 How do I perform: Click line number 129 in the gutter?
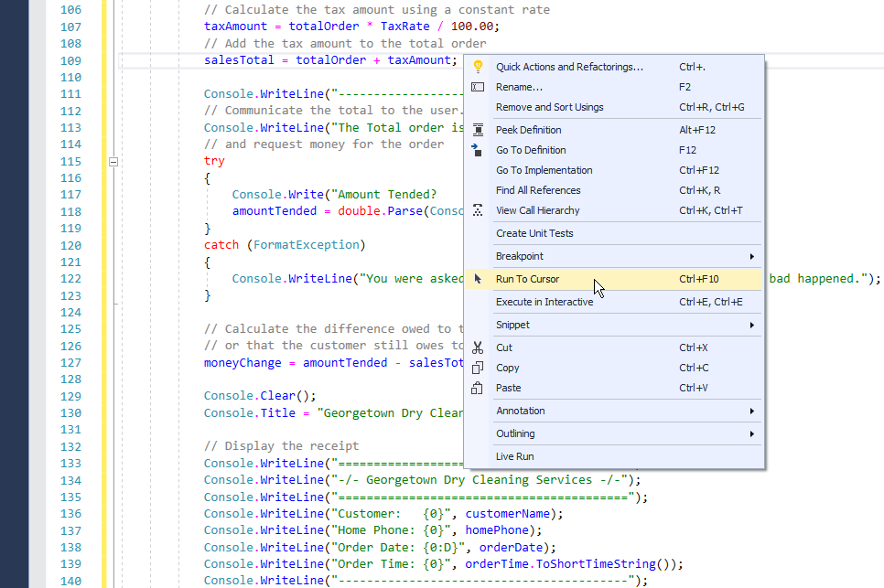click(71, 397)
